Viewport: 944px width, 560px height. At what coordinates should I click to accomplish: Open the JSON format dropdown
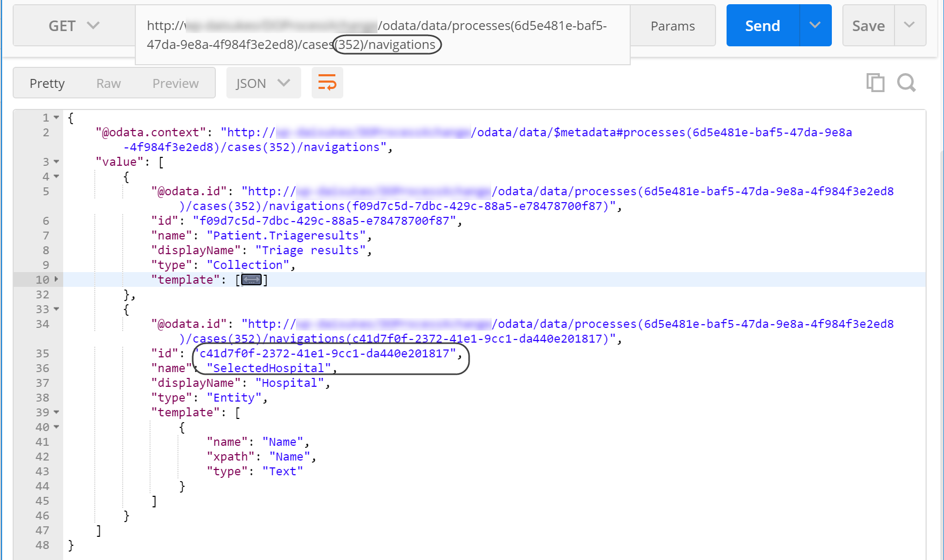tap(263, 83)
